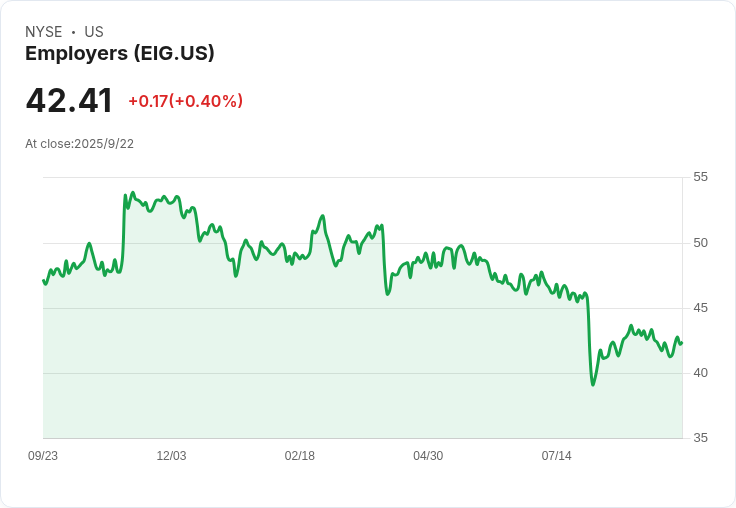The width and height of the screenshot is (736, 508).
Task: Click the chart line's lowest trough
Action: pos(593,385)
